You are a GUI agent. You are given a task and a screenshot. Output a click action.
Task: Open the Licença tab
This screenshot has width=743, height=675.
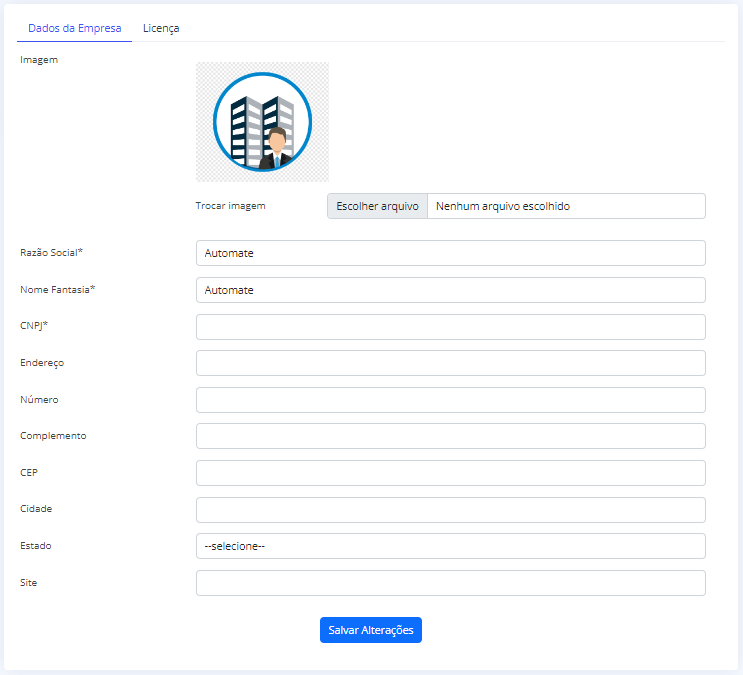161,28
